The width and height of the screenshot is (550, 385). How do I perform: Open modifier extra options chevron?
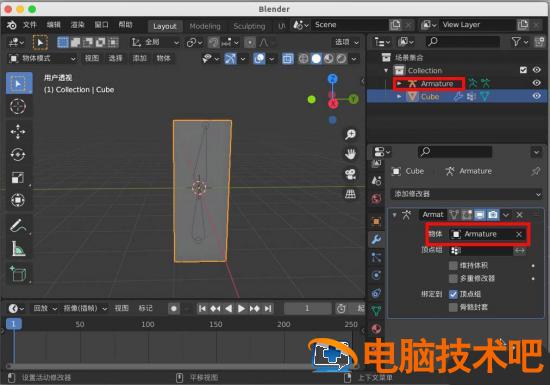tap(505, 215)
